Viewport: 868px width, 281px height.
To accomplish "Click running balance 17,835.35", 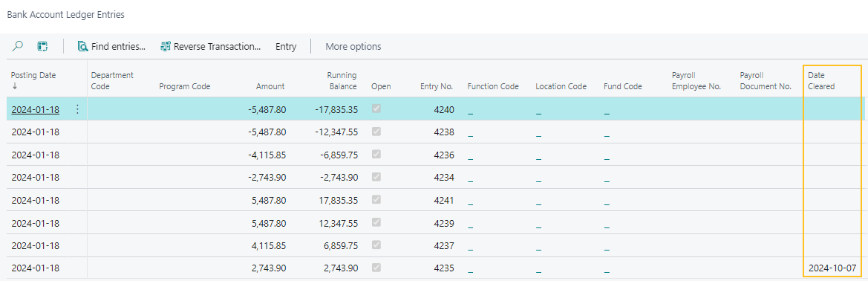I will pyautogui.click(x=338, y=200).
